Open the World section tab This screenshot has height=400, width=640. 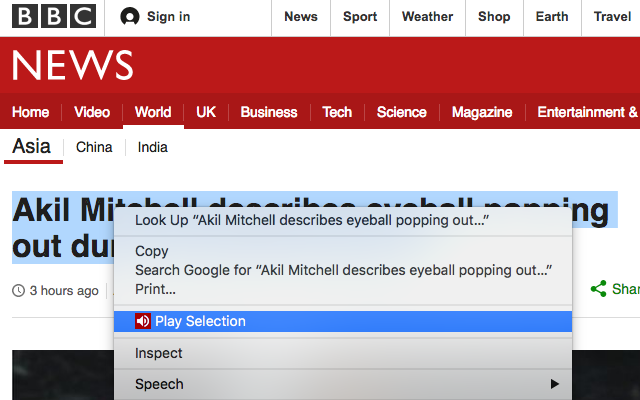coord(153,112)
